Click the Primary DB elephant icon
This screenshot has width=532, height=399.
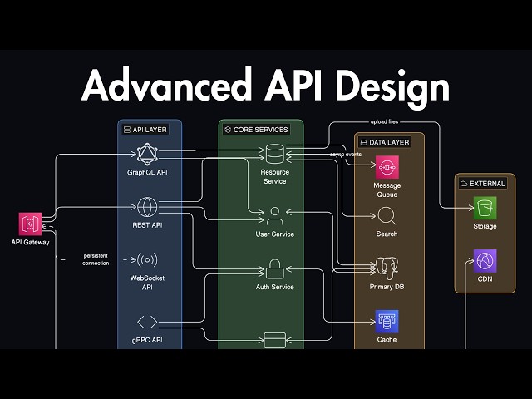[387, 268]
